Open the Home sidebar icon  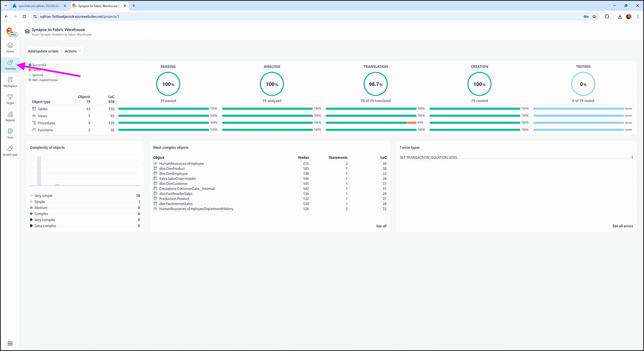[x=10, y=47]
